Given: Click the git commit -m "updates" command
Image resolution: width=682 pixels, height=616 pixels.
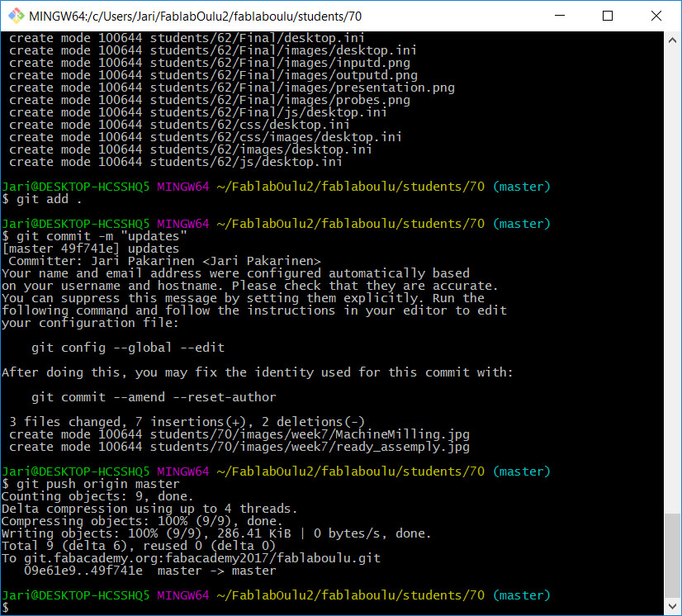Looking at the screenshot, I should click(x=94, y=236).
